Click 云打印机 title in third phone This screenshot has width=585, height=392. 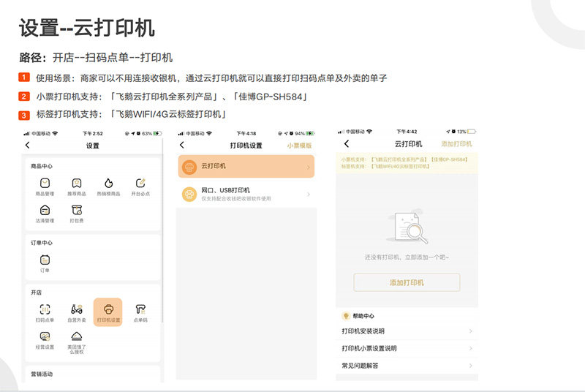409,144
